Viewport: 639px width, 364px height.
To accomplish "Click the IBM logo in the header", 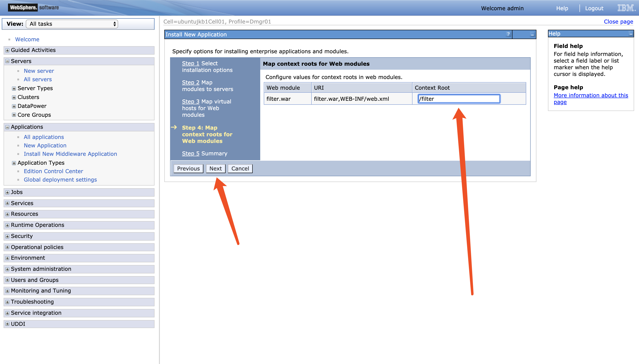I will coord(626,8).
